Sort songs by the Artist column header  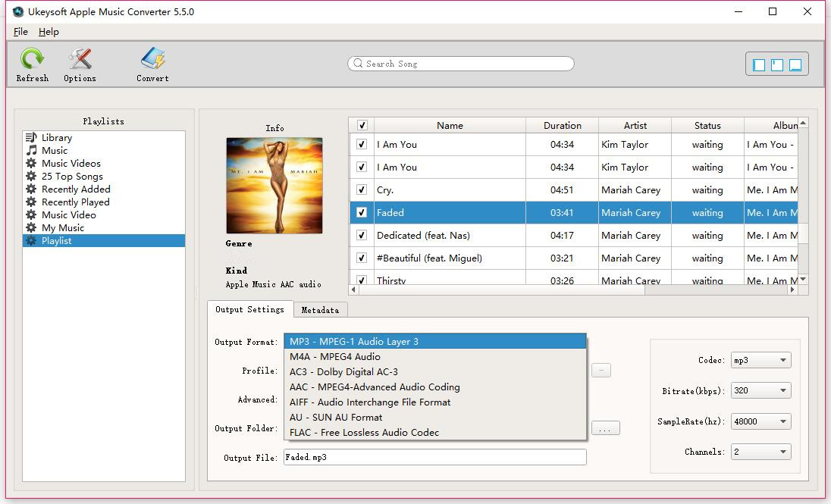pos(635,126)
